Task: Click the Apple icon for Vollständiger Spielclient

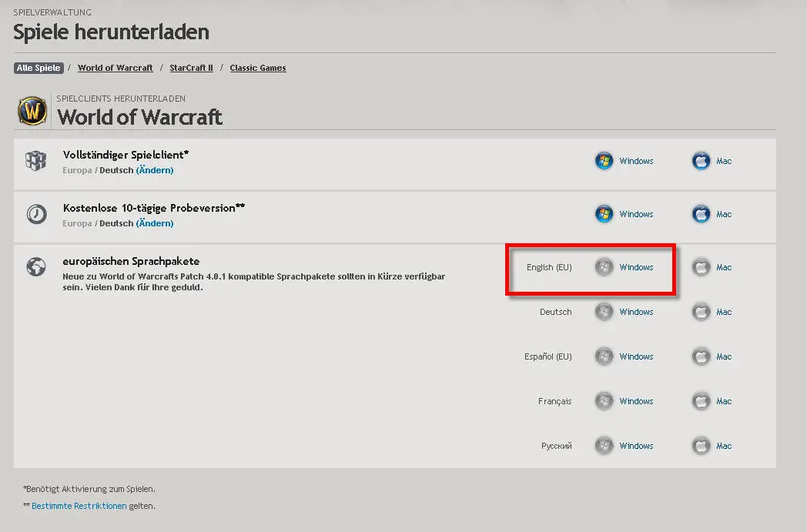Action: point(701,161)
